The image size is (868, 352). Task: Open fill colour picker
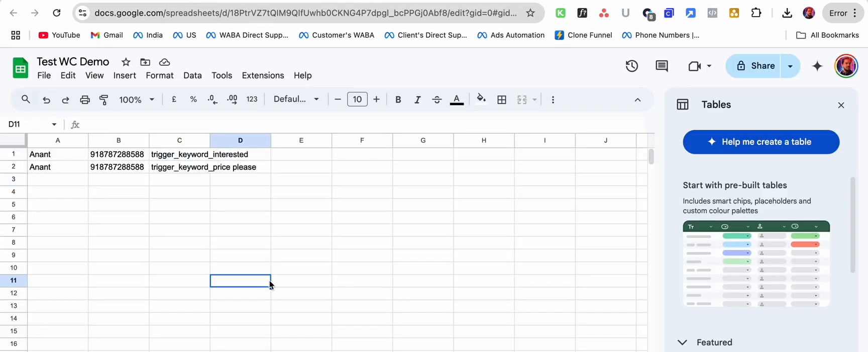481,99
